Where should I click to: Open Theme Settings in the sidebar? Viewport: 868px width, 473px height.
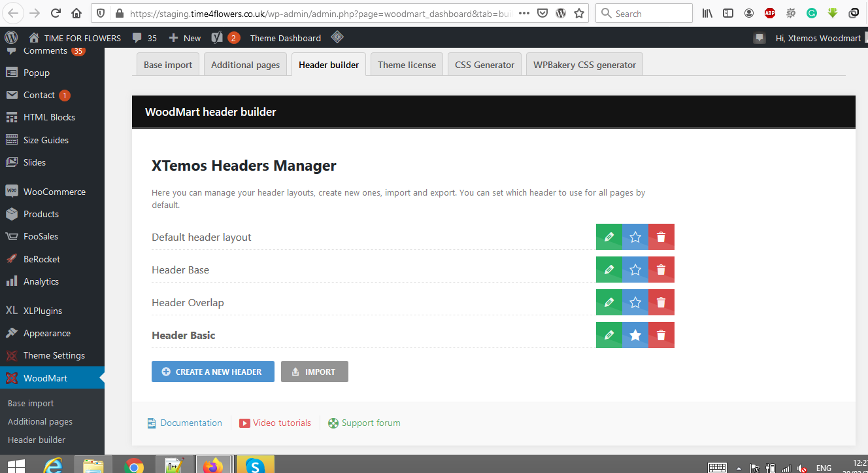coord(52,355)
